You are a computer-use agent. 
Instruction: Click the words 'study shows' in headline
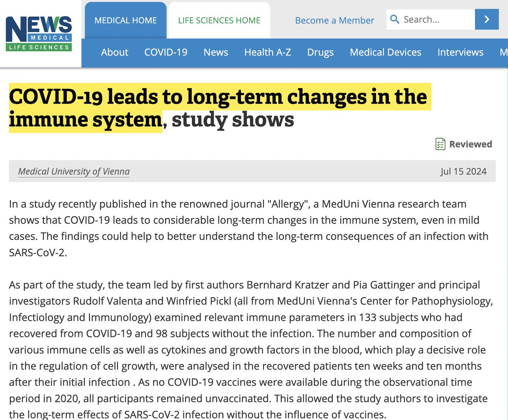pyautogui.click(x=233, y=120)
